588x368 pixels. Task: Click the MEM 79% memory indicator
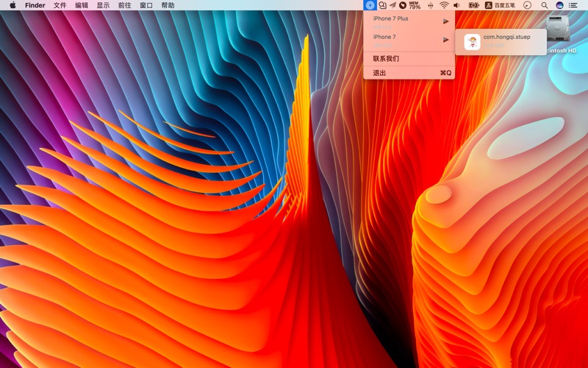[x=415, y=5]
